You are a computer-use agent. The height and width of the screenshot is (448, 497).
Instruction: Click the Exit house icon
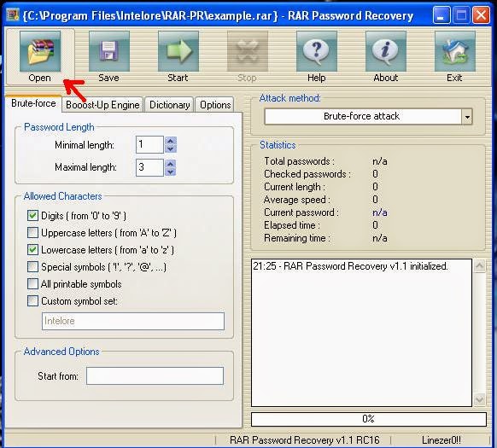(454, 51)
